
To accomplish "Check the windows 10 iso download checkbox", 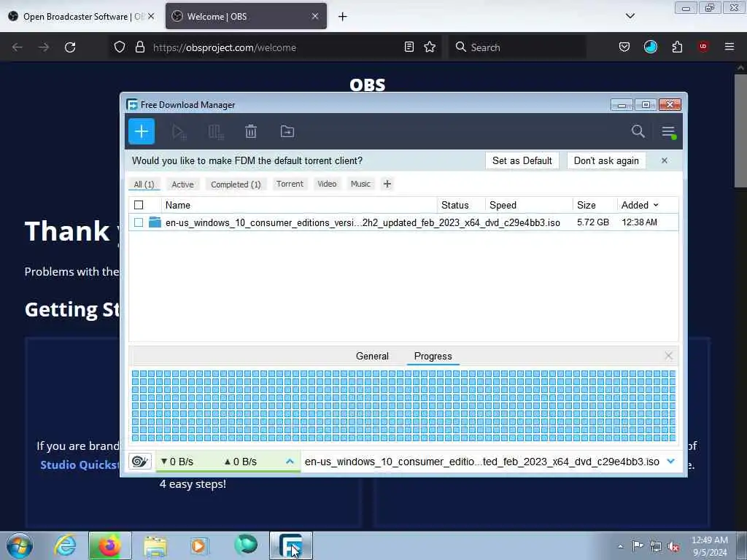I will click(139, 222).
